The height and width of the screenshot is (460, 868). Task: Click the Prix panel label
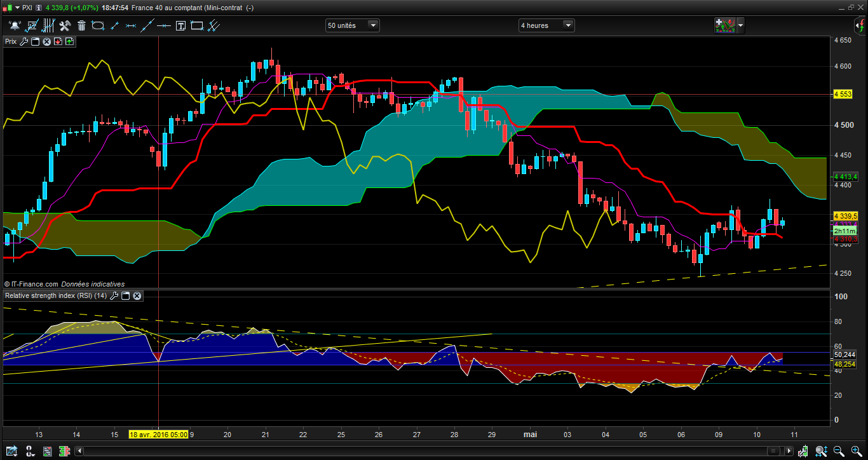pos(11,41)
